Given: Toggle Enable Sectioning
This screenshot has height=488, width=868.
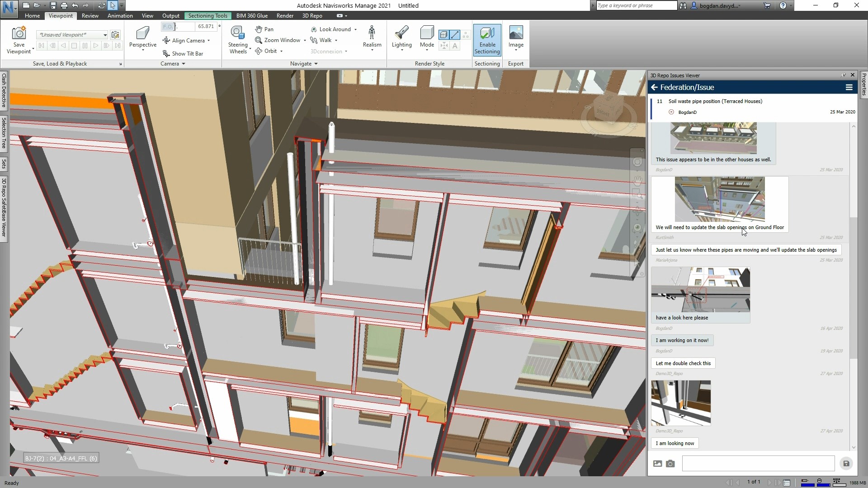Looking at the screenshot, I should click(x=487, y=40).
